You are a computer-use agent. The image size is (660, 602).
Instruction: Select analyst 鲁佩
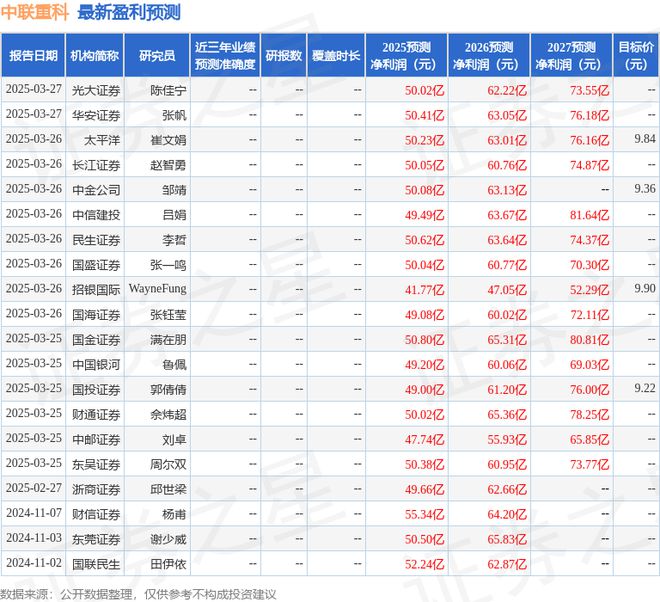click(174, 365)
